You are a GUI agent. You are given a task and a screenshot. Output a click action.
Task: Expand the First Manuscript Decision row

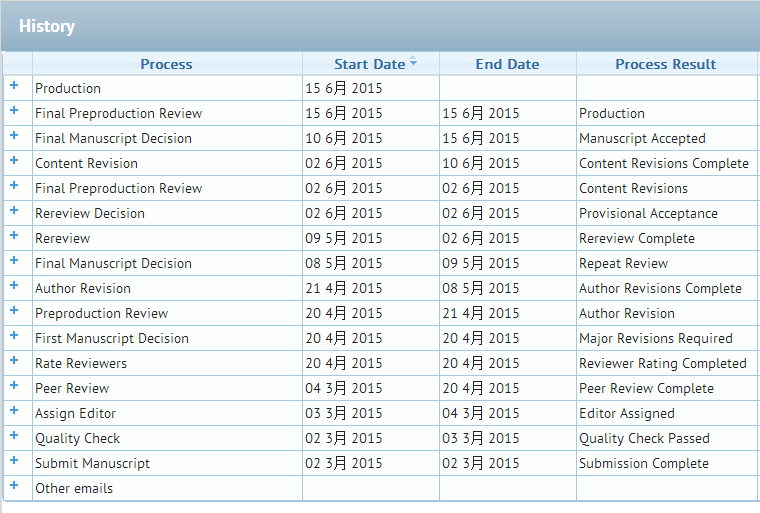coord(14,336)
